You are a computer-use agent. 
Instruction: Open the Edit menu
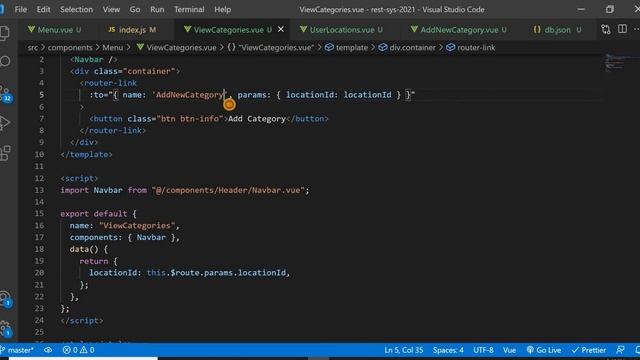point(43,9)
